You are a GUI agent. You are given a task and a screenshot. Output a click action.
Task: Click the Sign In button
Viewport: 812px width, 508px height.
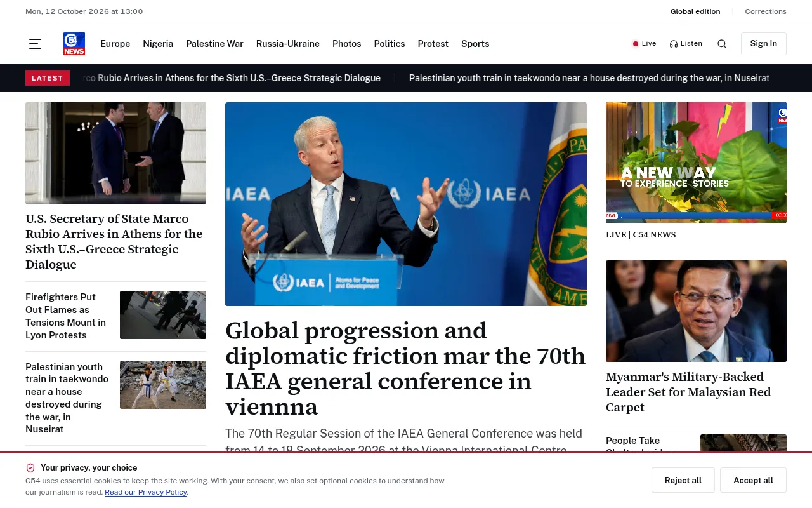(x=764, y=44)
